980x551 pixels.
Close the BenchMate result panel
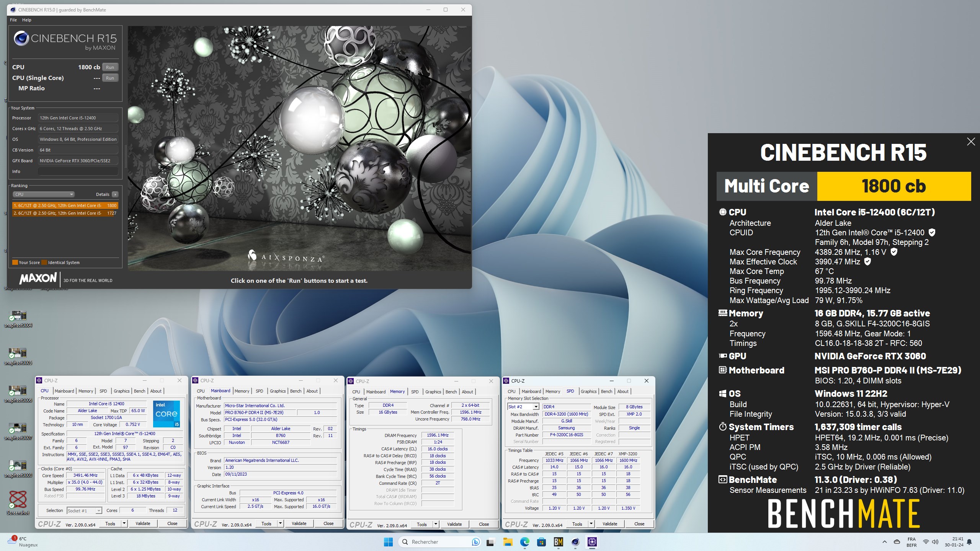coord(971,142)
